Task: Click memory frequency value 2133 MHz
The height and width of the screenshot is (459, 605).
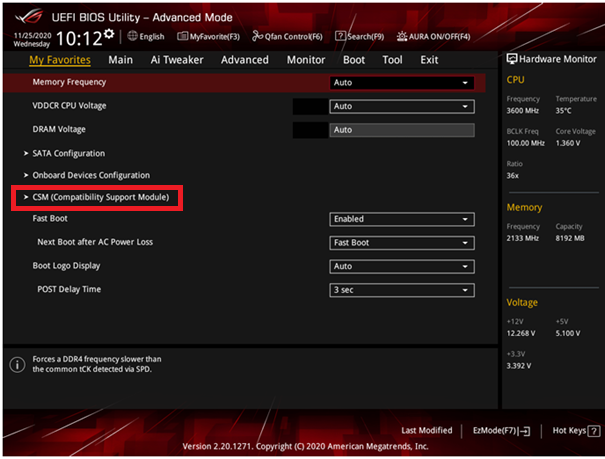Action: click(522, 238)
